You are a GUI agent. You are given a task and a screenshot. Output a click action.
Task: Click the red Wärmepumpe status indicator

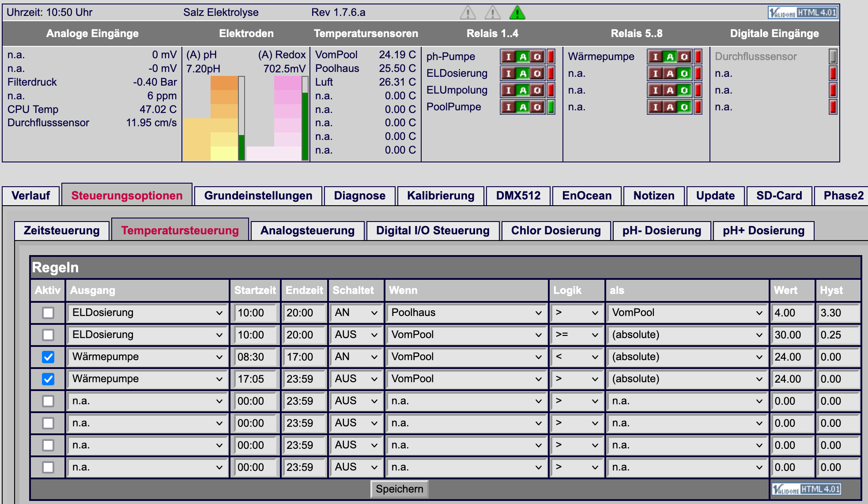698,56
